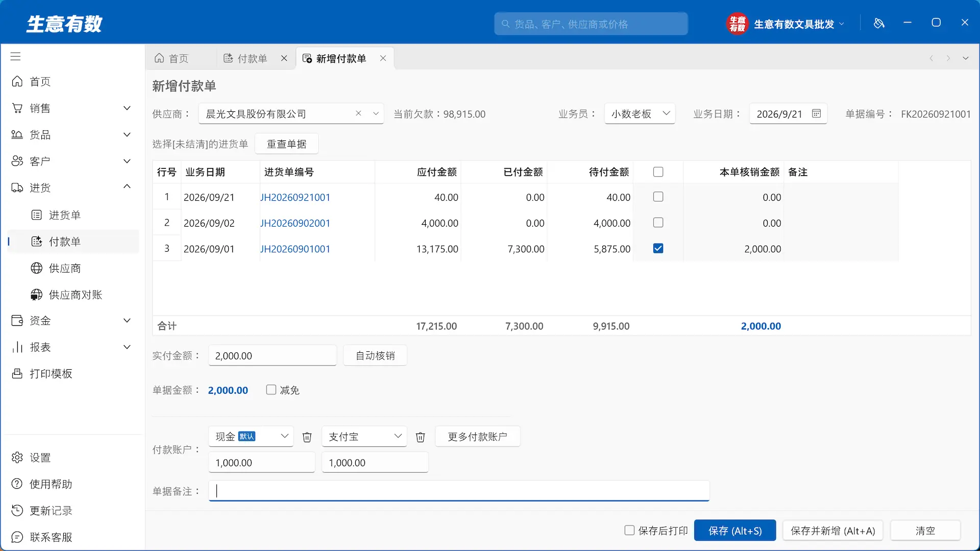Focus the 实付金额 input field
The width and height of the screenshot is (980, 551).
(x=273, y=356)
